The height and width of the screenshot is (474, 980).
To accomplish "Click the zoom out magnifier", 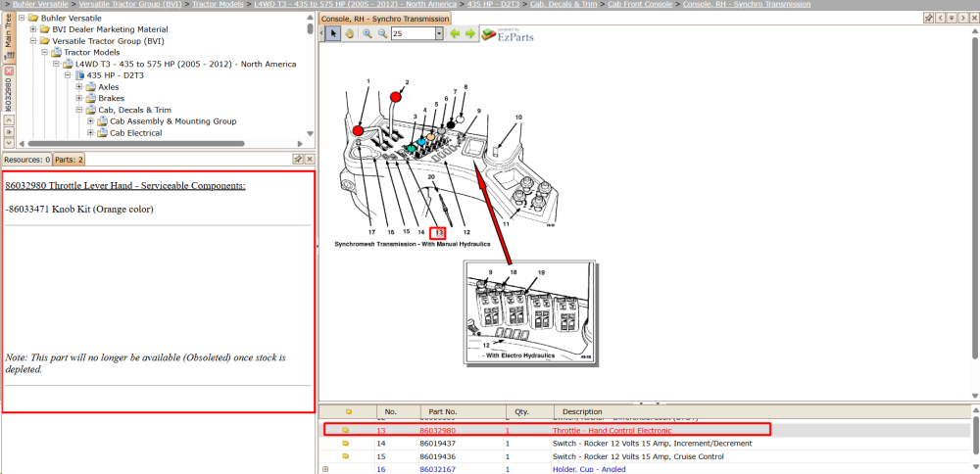I will pos(382,33).
